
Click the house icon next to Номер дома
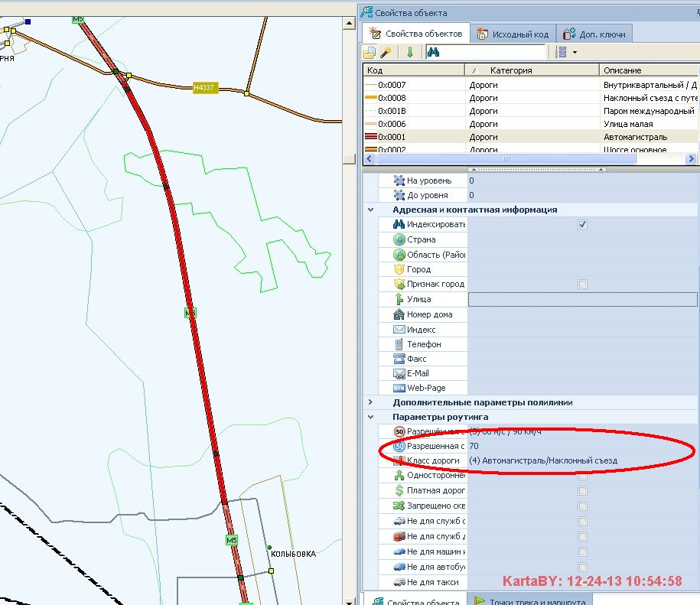[x=399, y=314]
